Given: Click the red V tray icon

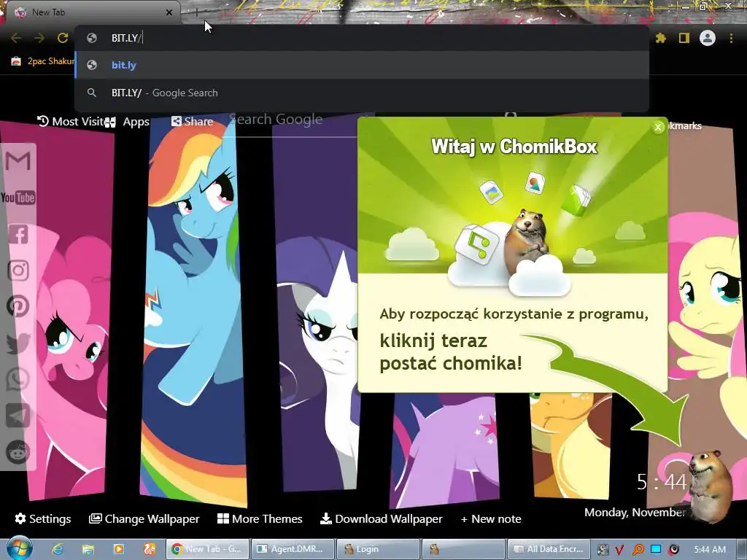Looking at the screenshot, I should [619, 550].
